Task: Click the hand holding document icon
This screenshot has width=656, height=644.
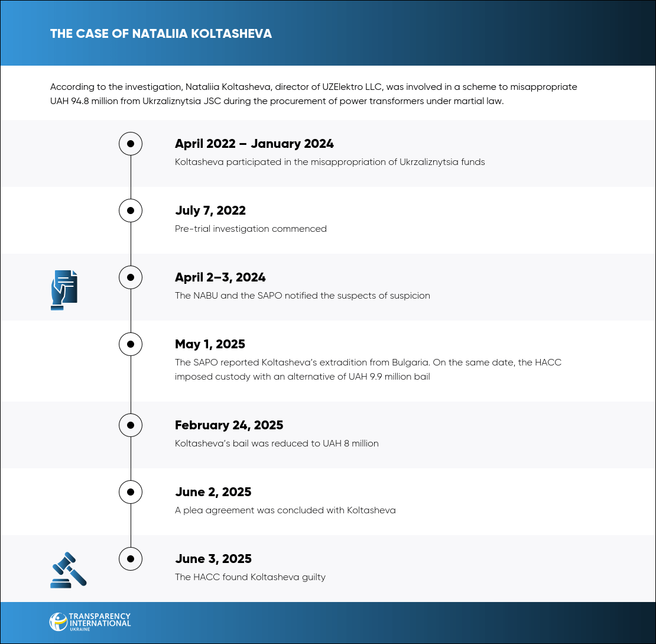Action: pos(64,290)
